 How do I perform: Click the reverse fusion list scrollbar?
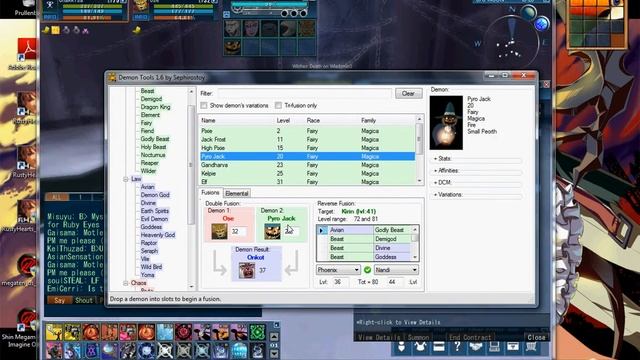click(x=415, y=243)
